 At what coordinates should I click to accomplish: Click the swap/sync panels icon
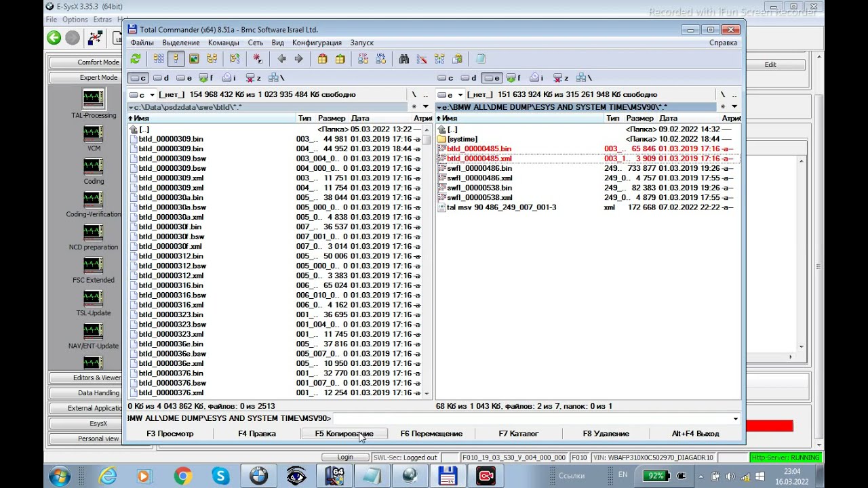point(235,59)
